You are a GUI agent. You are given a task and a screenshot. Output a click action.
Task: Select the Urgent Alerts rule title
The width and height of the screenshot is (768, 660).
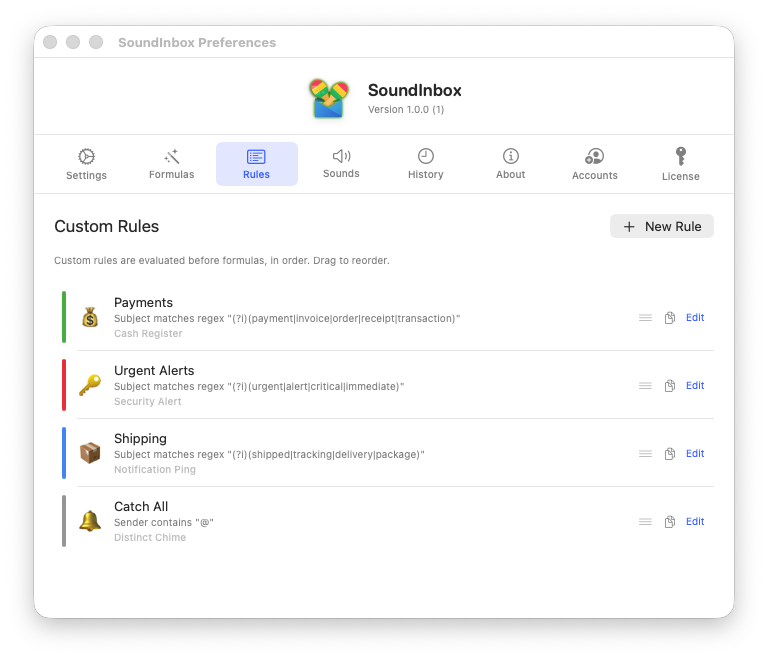click(154, 371)
